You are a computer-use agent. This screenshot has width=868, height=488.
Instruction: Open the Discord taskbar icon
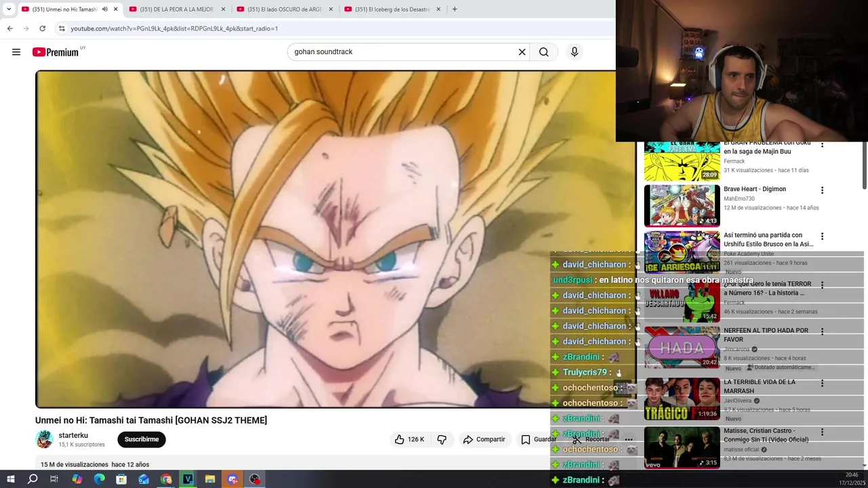[x=233, y=479]
